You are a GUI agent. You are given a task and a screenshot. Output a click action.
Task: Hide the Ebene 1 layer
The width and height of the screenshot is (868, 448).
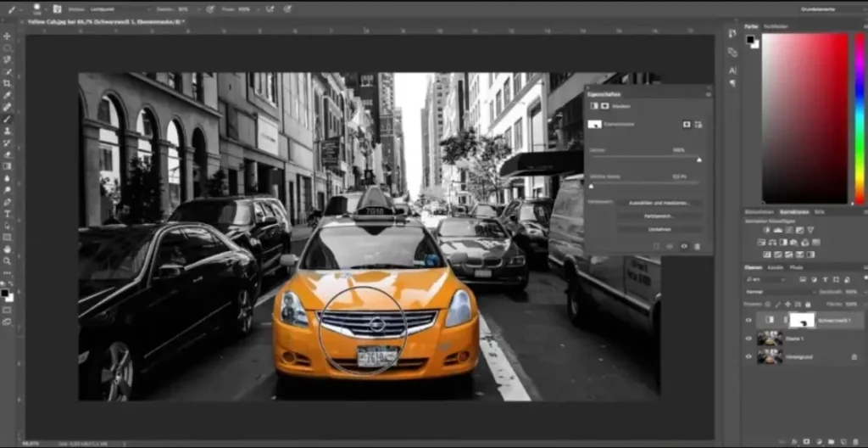(748, 339)
